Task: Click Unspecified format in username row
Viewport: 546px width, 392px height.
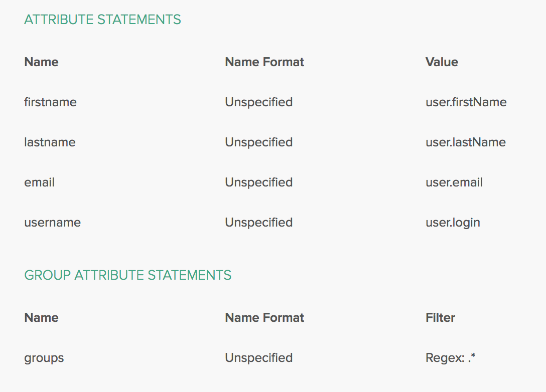Action: tap(258, 223)
